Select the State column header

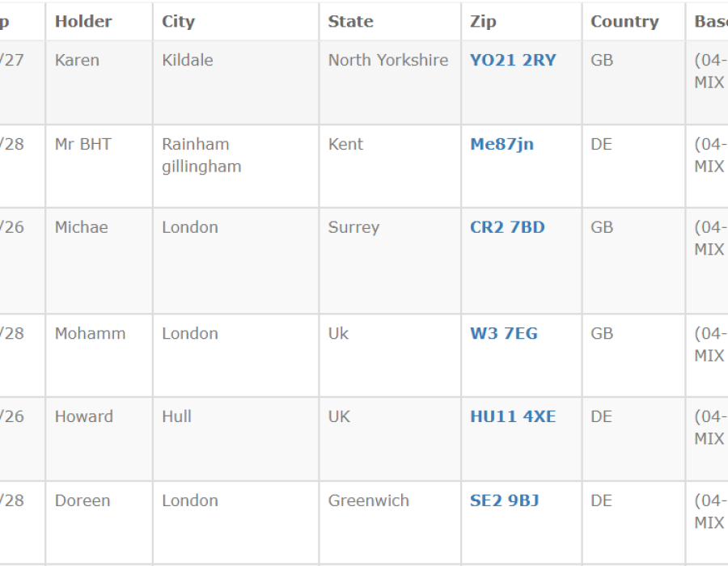click(350, 22)
